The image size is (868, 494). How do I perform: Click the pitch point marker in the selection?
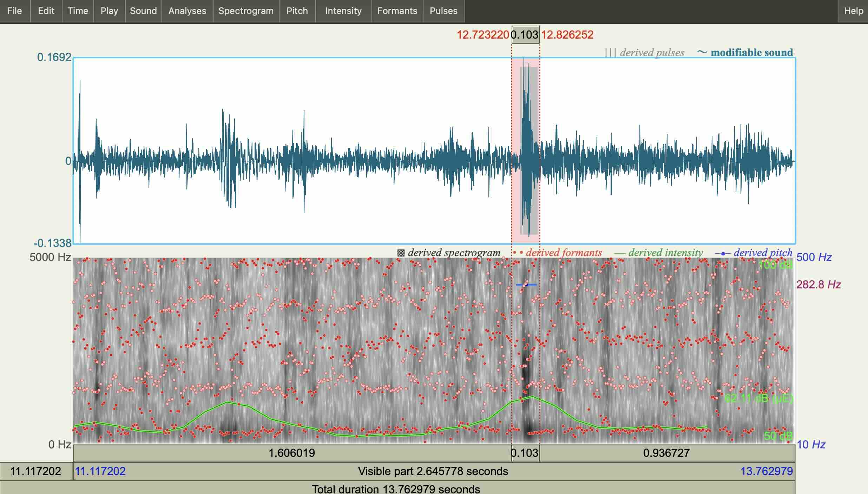pyautogui.click(x=526, y=285)
